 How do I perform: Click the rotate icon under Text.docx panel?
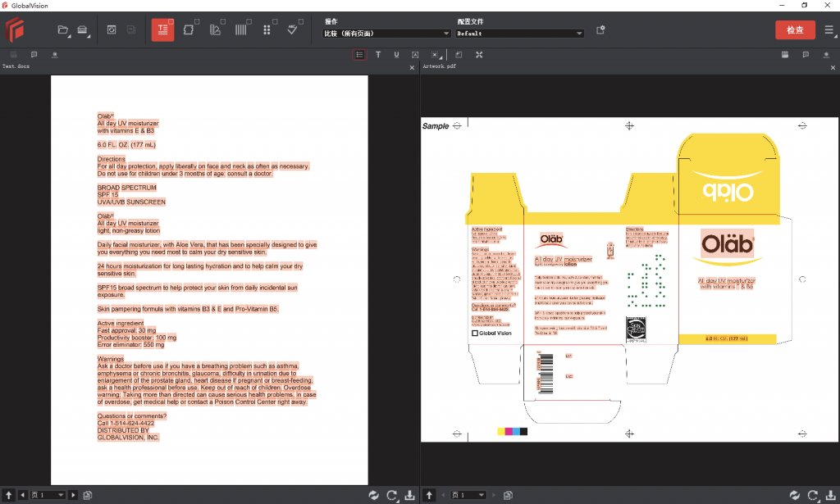pos(392,496)
